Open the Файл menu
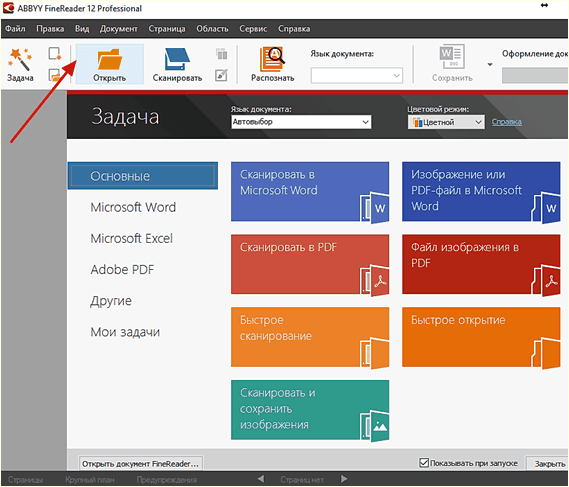 tap(15, 29)
